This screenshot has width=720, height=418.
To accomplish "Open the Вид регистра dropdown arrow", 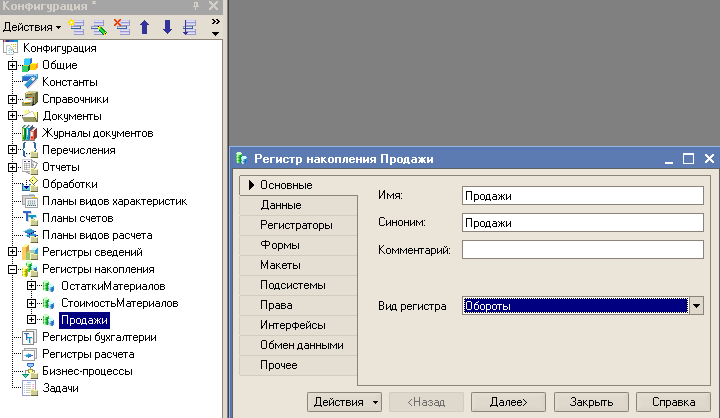I will 697,306.
